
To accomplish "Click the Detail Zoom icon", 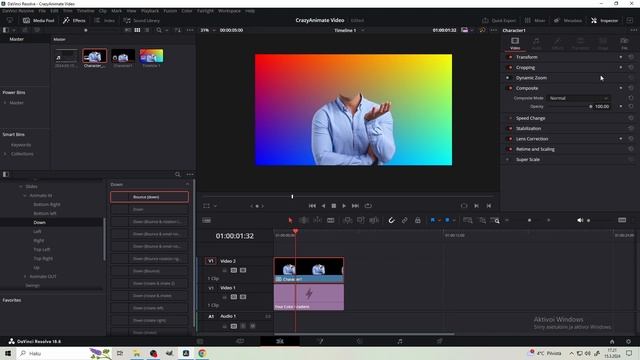I will [x=482, y=220].
